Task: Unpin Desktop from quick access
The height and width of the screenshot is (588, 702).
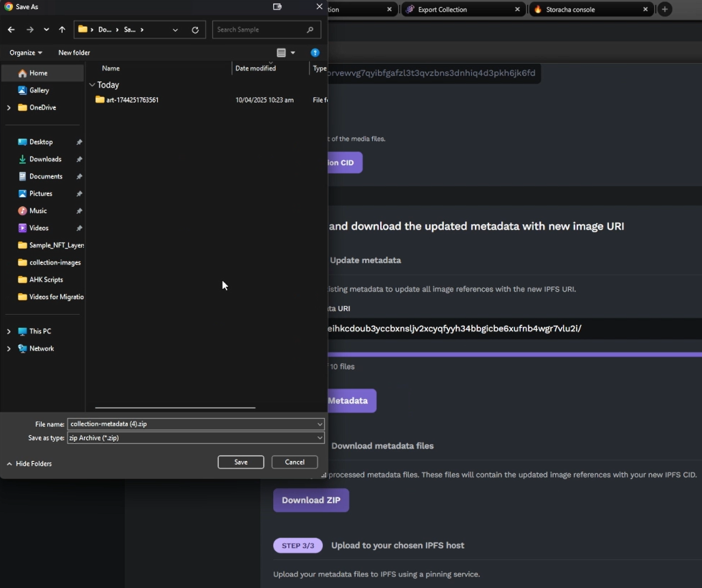Action: coord(79,142)
